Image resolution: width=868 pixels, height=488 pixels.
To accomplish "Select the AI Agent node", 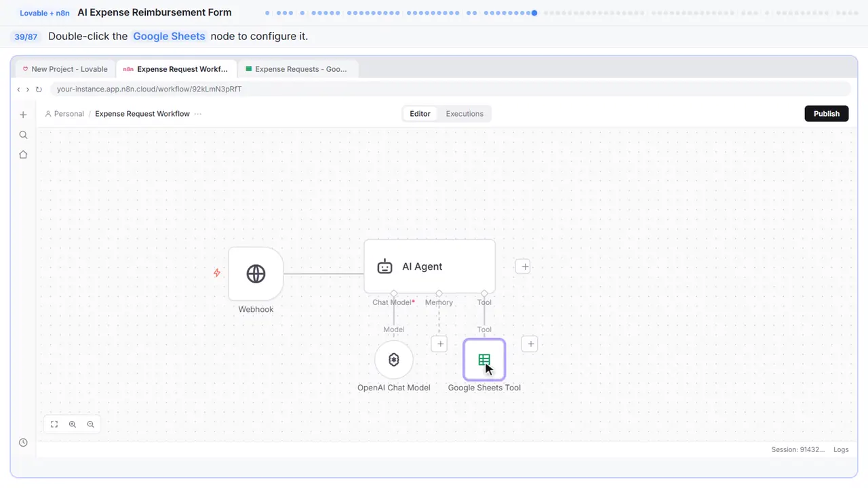I will click(x=429, y=266).
